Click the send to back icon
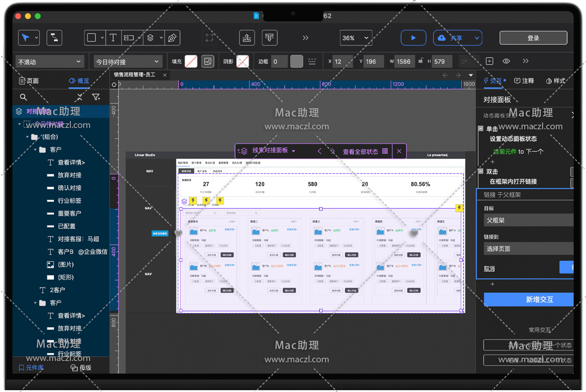 (270, 38)
